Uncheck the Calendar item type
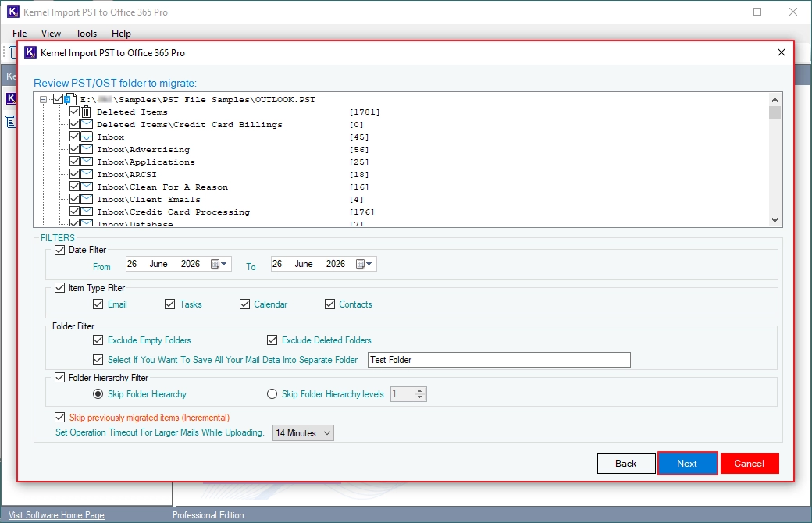The image size is (812, 523). click(244, 304)
